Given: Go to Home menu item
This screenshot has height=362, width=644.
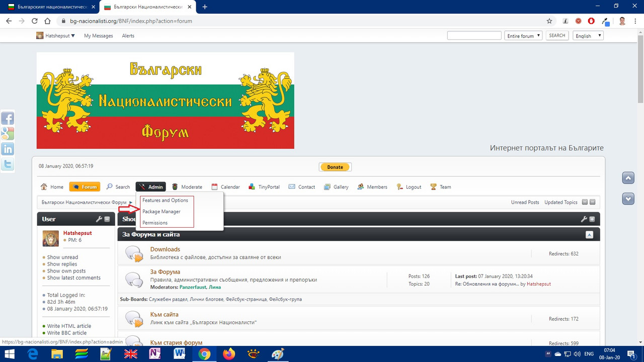Looking at the screenshot, I should (52, 187).
